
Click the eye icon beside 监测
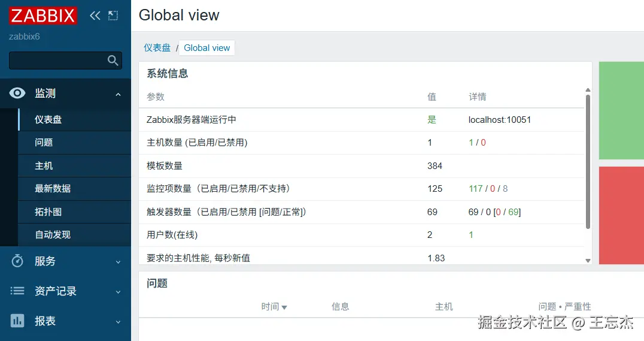click(x=17, y=93)
